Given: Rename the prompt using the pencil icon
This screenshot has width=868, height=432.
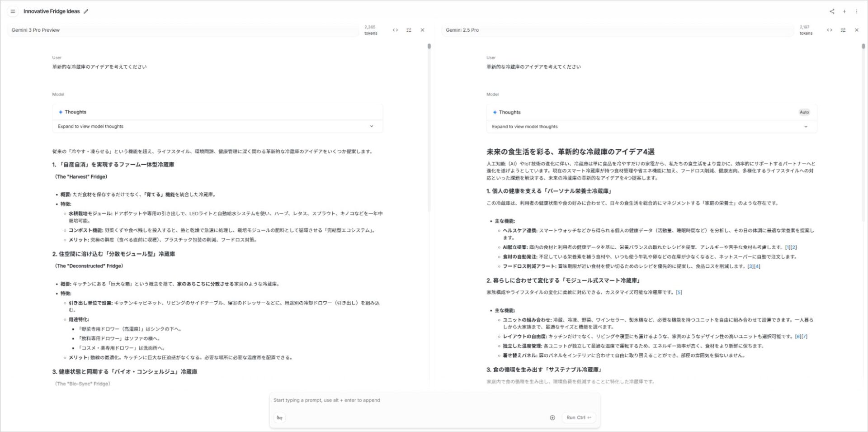Looking at the screenshot, I should click(x=86, y=11).
